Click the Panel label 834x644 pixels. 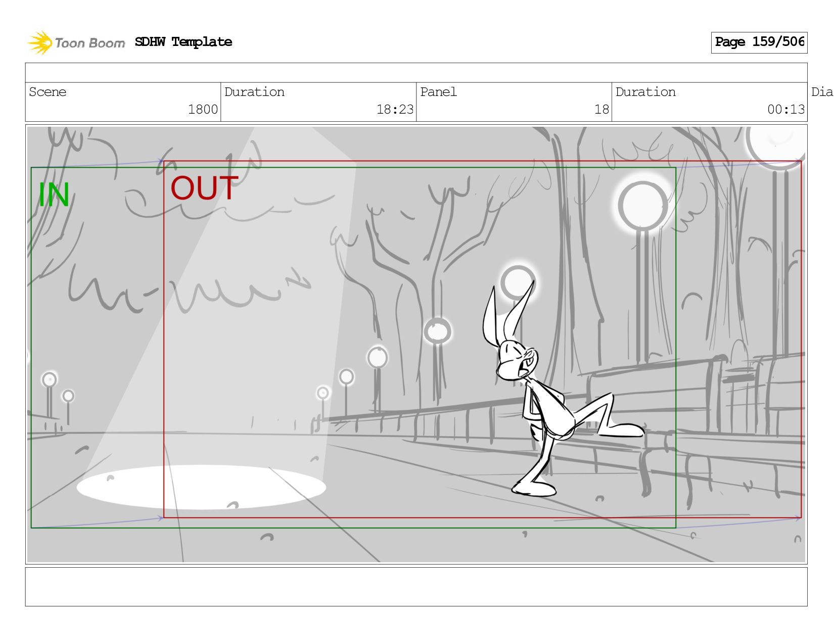click(x=438, y=92)
